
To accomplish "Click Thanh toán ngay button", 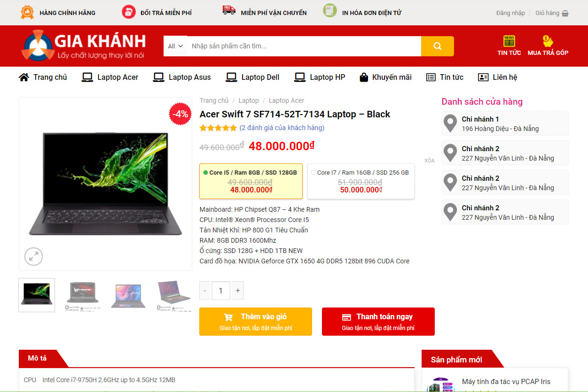I will [378, 322].
